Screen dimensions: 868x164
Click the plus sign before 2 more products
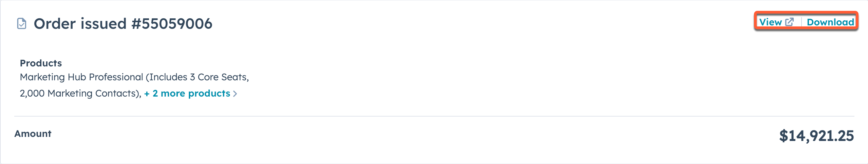point(147,94)
